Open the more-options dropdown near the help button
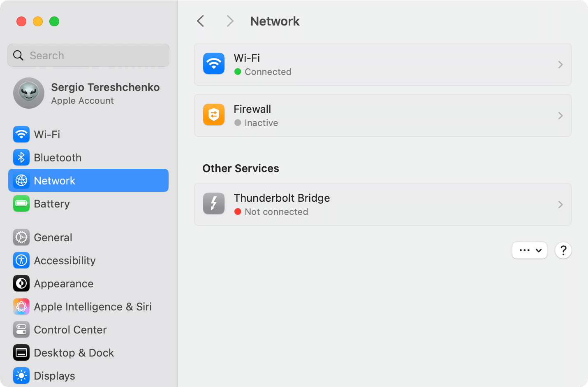Screen dimensions: 588x387 tap(530, 250)
